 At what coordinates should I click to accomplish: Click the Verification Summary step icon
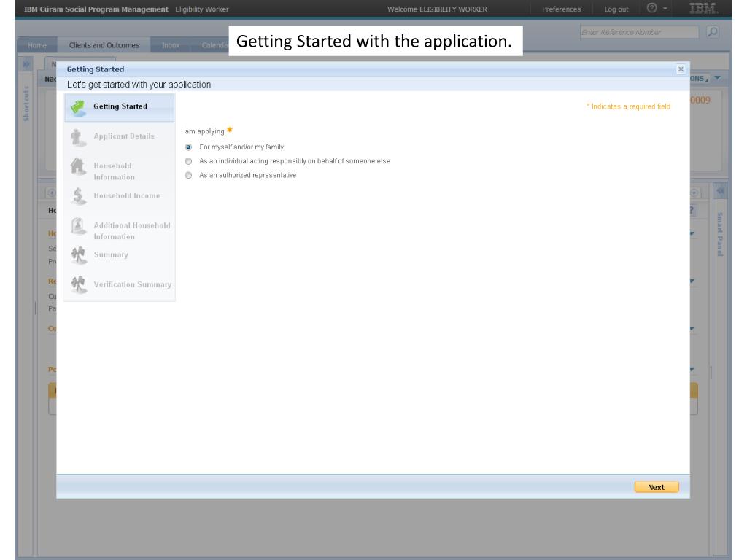78,285
